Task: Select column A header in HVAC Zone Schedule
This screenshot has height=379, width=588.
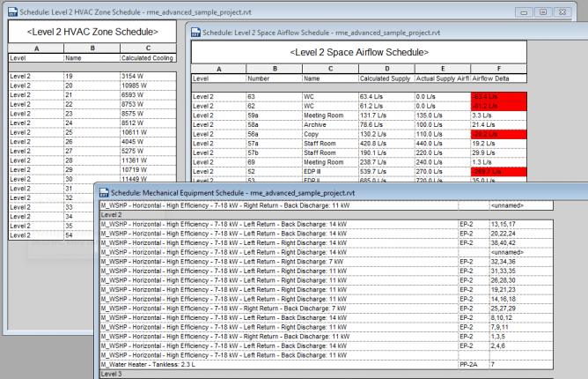Action: click(x=36, y=48)
